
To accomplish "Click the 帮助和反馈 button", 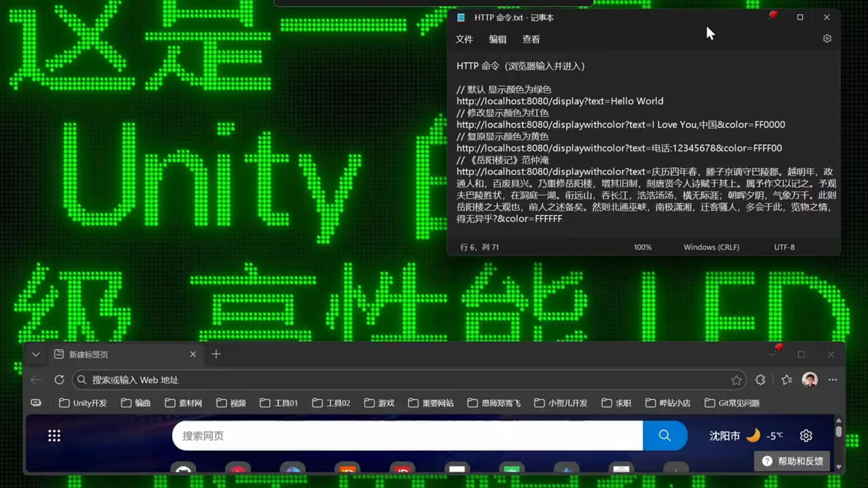I will click(x=792, y=461).
